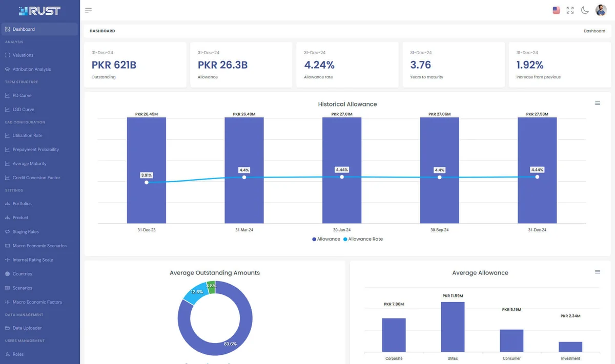Click the Investment bar in Average Allowance
The width and height of the screenshot is (615, 364).
pos(570,347)
